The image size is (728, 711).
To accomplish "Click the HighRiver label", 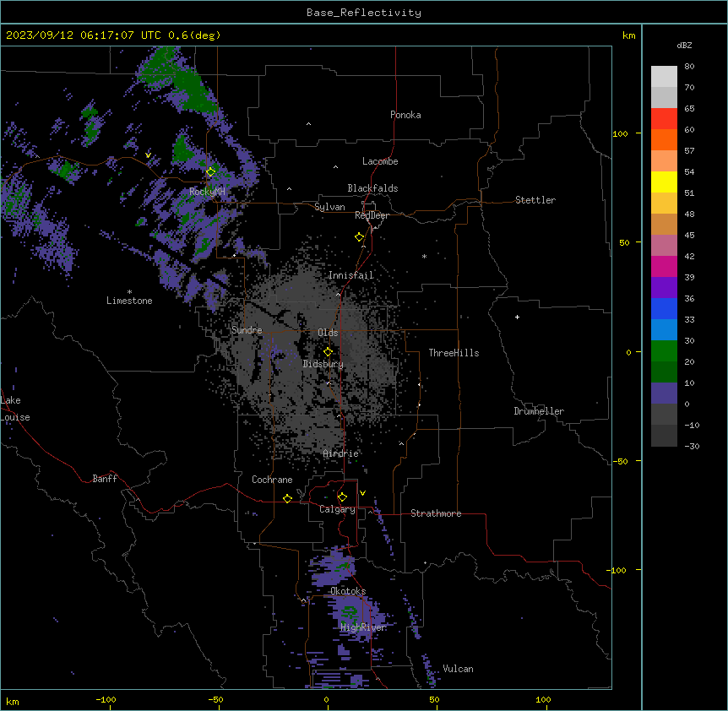I will tap(363, 627).
